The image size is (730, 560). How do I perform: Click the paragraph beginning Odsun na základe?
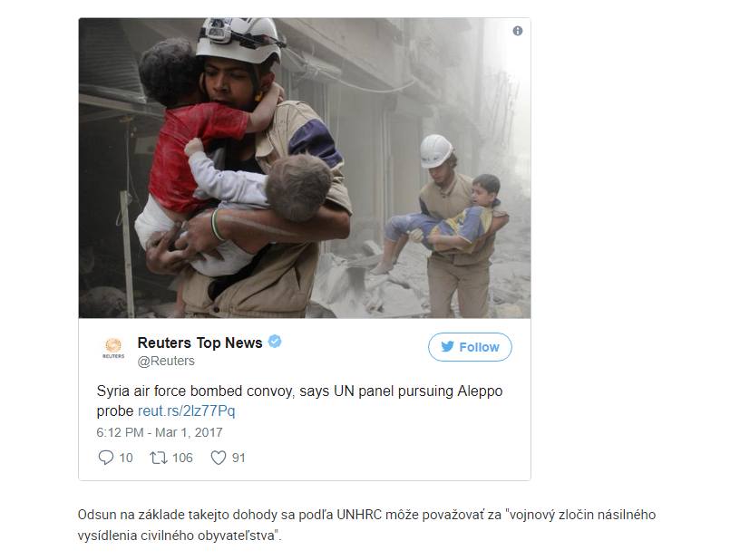click(366, 526)
